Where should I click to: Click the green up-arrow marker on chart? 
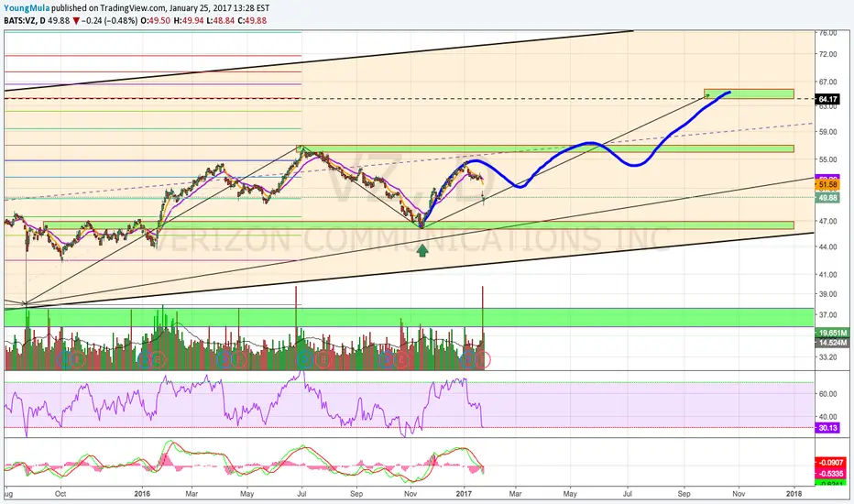(x=422, y=250)
